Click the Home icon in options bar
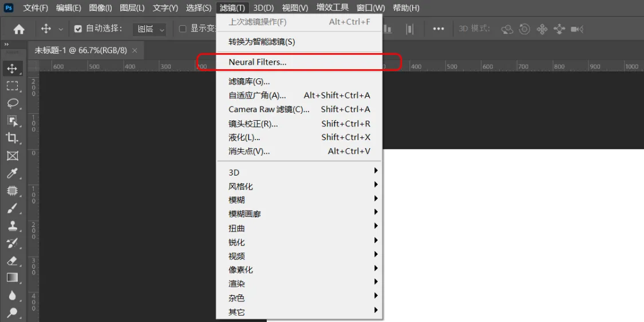This screenshot has height=322, width=644. pyautogui.click(x=19, y=29)
